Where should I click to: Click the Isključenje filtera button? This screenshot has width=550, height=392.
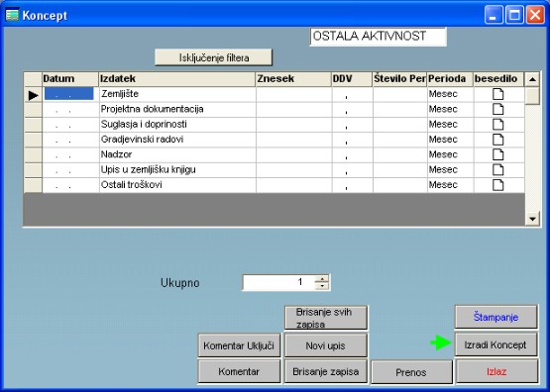pyautogui.click(x=214, y=57)
